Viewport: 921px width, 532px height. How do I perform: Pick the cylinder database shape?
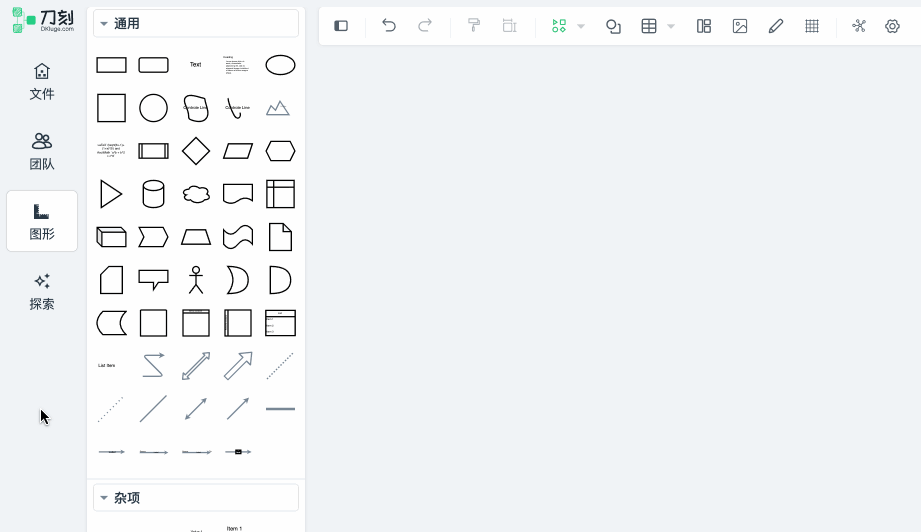click(x=153, y=194)
